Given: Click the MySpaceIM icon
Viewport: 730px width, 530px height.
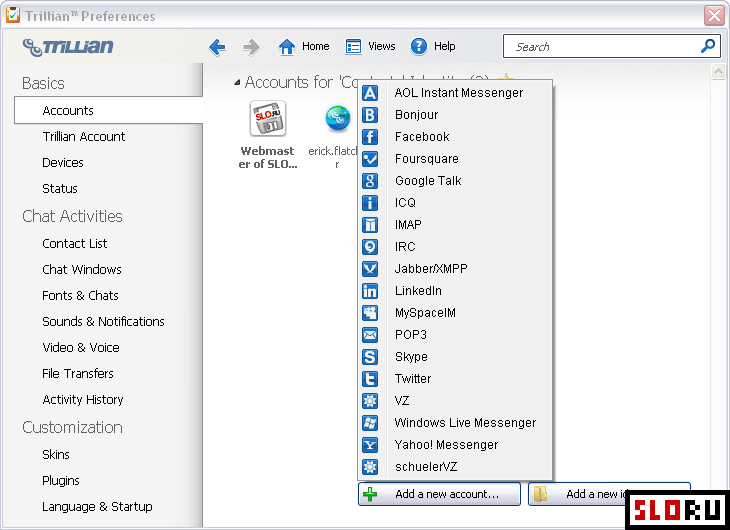Looking at the screenshot, I should point(370,313).
